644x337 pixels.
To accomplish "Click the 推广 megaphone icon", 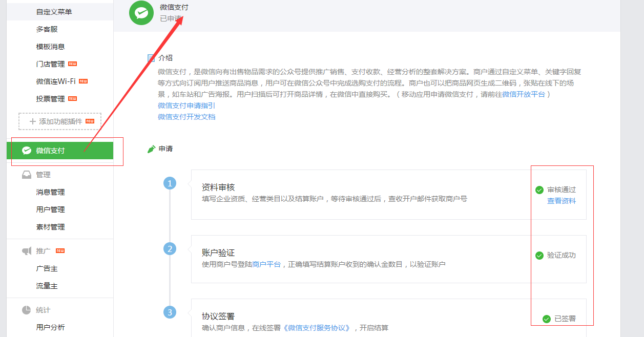I will point(27,251).
